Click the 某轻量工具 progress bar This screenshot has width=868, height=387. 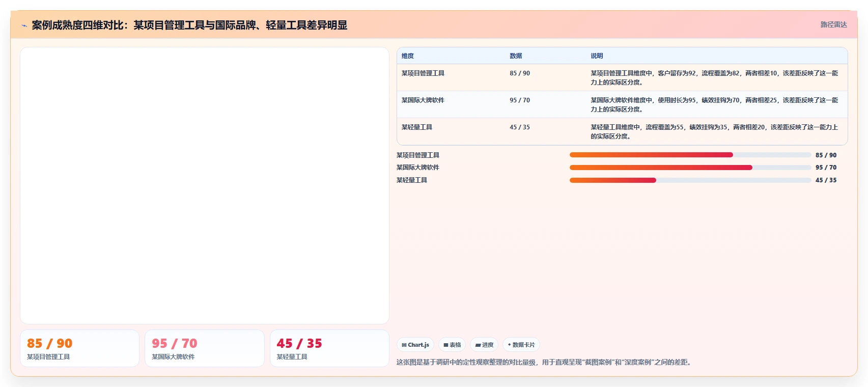[x=690, y=180]
